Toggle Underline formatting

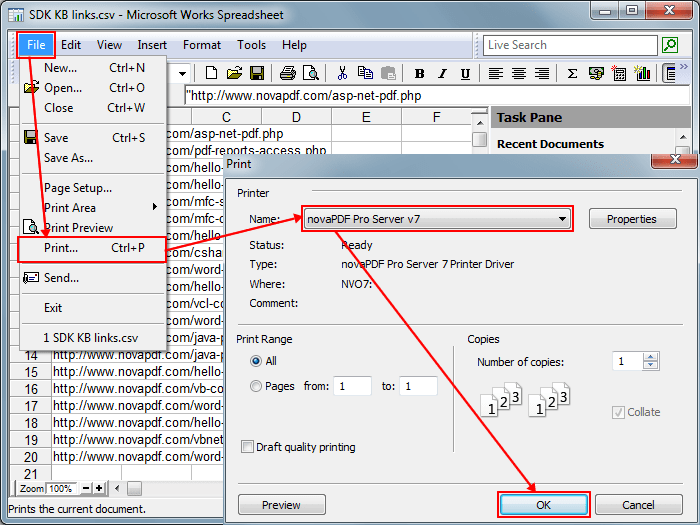coord(465,74)
